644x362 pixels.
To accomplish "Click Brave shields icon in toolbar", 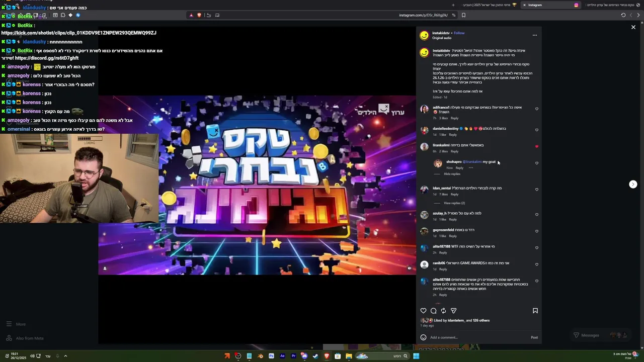I will click(x=199, y=15).
